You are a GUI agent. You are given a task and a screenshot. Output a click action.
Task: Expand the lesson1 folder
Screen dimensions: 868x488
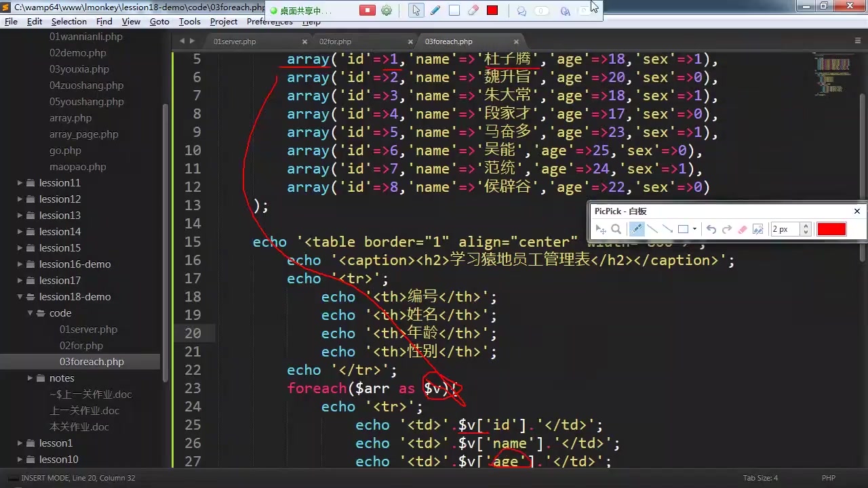coord(20,443)
